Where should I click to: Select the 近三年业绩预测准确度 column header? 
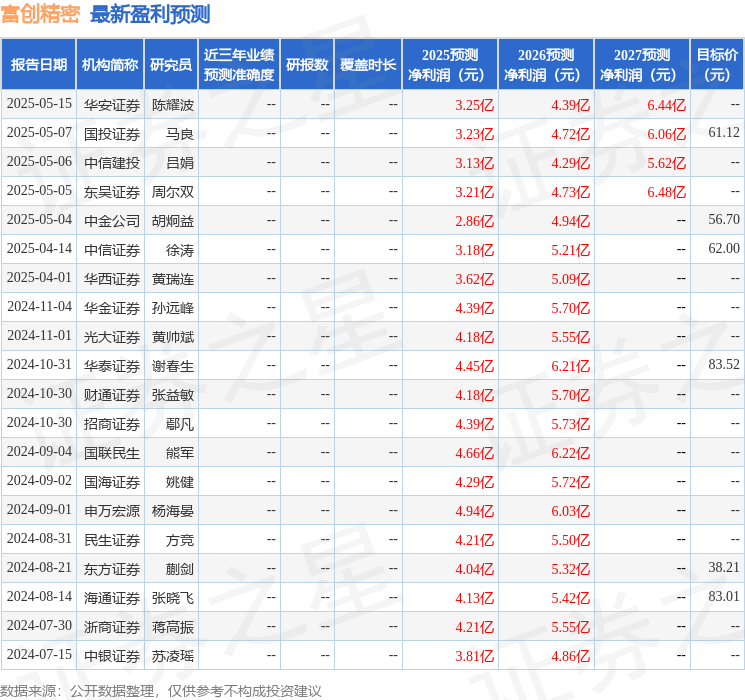pos(239,65)
